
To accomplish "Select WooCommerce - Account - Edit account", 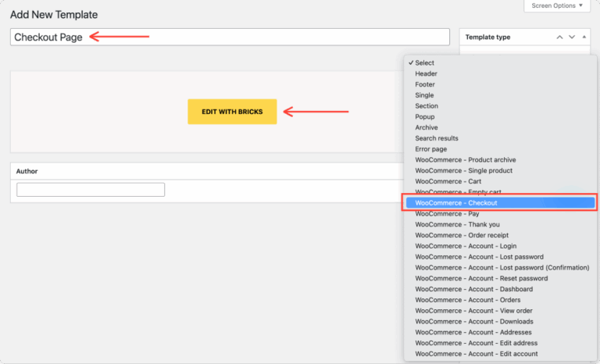I will point(501,354).
